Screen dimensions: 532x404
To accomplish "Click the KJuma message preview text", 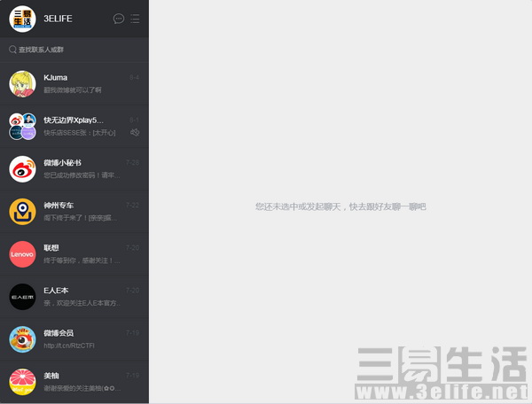I will click(73, 90).
